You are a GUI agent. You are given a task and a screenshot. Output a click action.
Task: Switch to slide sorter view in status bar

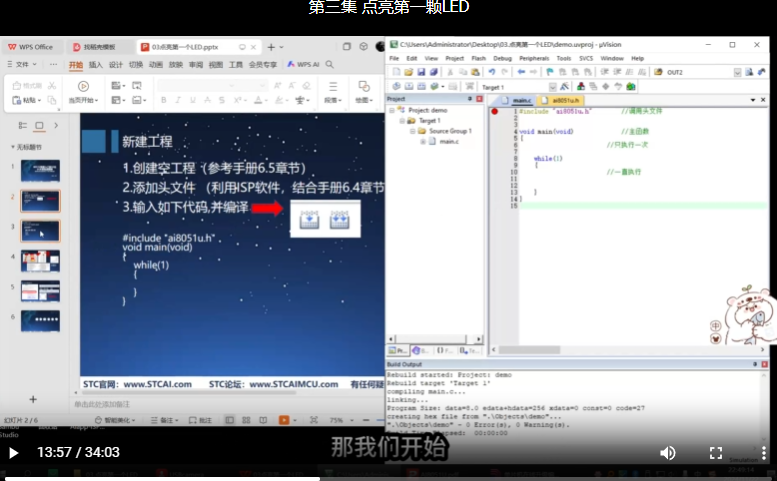[246, 420]
